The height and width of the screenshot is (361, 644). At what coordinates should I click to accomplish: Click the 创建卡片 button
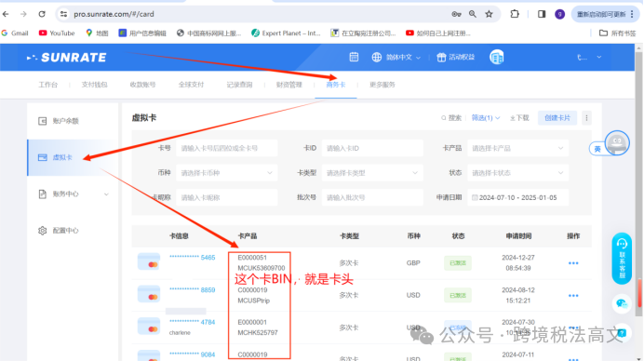(x=557, y=118)
